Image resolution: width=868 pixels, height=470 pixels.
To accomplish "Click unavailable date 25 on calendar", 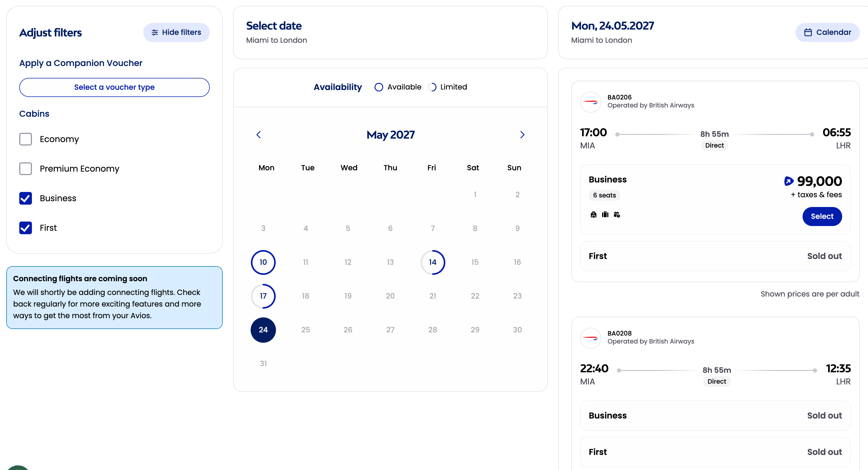I will (306, 330).
